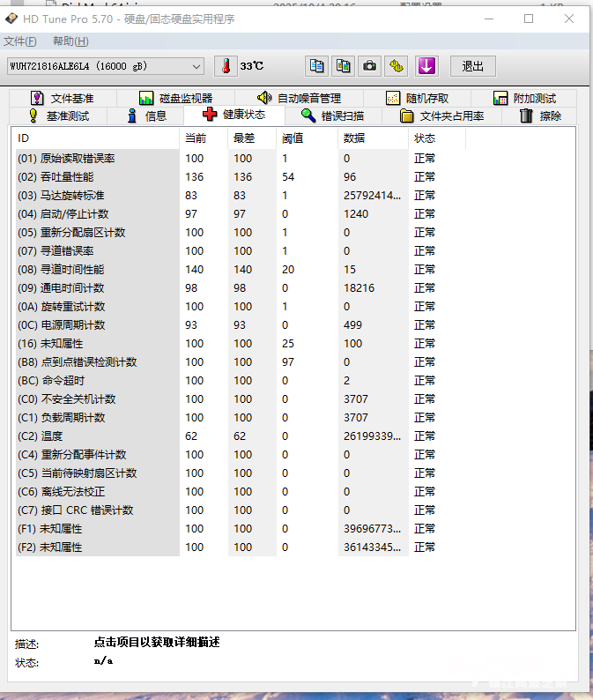Click the thermometer temperature icon
Screen dimensions: 593x700
(x=226, y=66)
